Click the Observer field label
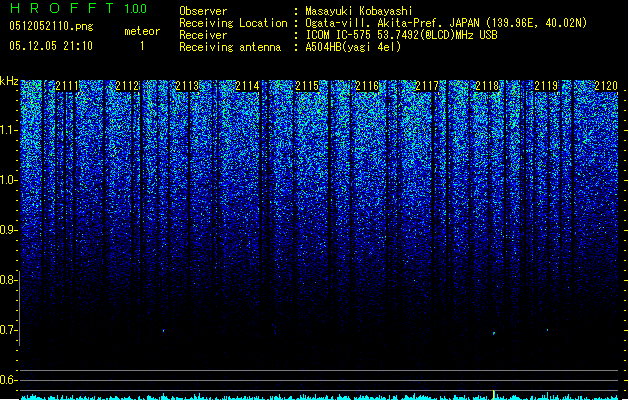The image size is (629, 400). click(203, 11)
